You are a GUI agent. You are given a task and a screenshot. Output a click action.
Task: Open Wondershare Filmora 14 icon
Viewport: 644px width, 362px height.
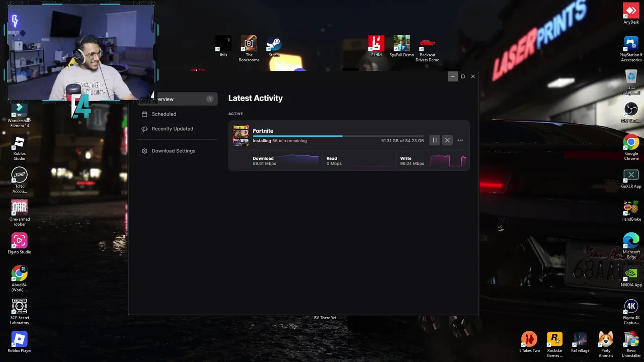pos(19,115)
